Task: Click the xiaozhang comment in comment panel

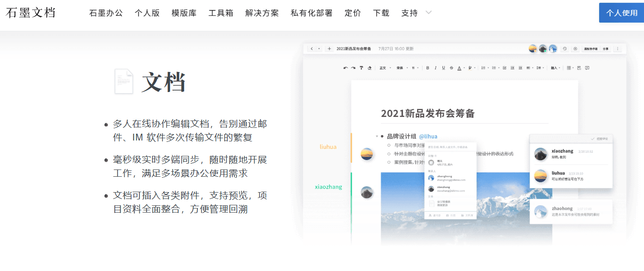Action: [x=571, y=154]
